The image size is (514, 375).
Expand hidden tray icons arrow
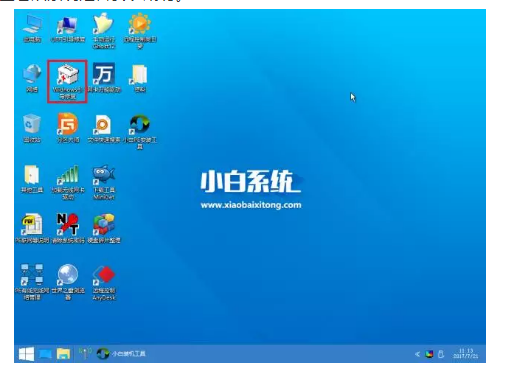(x=417, y=354)
